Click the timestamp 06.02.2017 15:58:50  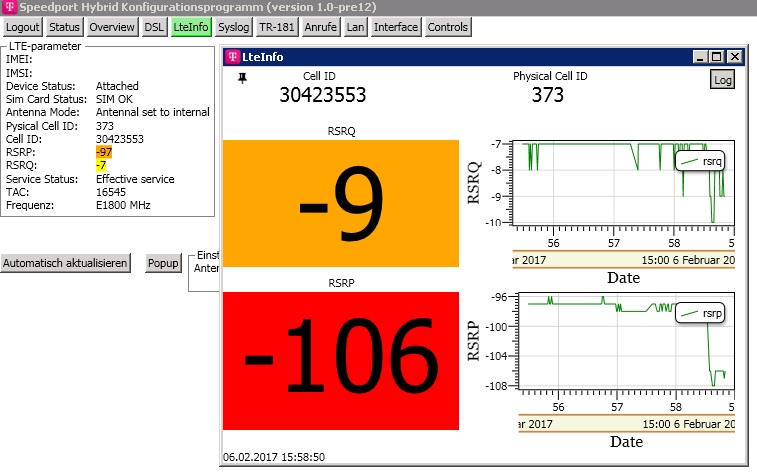point(274,457)
